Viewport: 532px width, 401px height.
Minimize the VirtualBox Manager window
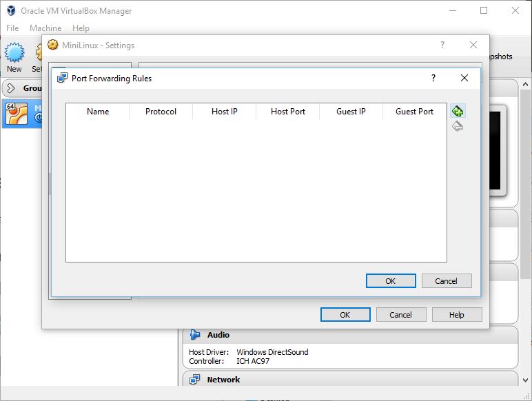click(x=453, y=10)
